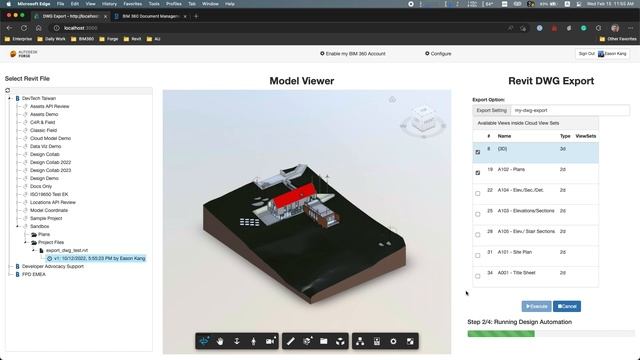The width and height of the screenshot is (640, 360).
Task: Check the A001 - Title Sheet checkbox
Action: click(478, 276)
